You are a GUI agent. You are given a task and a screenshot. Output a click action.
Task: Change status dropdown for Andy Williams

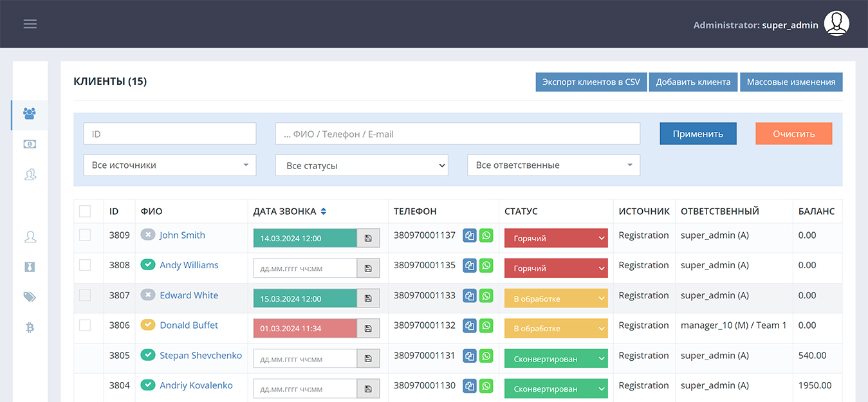click(556, 268)
